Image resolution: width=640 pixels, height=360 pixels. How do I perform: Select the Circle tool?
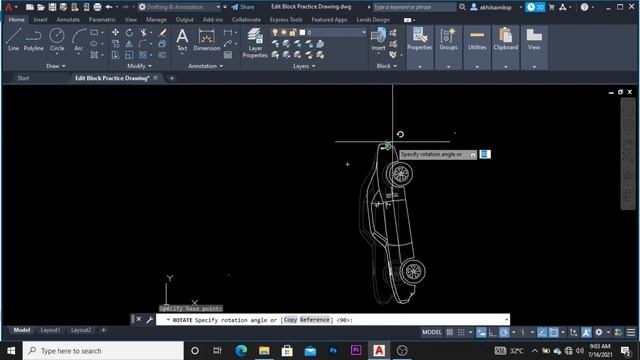57,40
